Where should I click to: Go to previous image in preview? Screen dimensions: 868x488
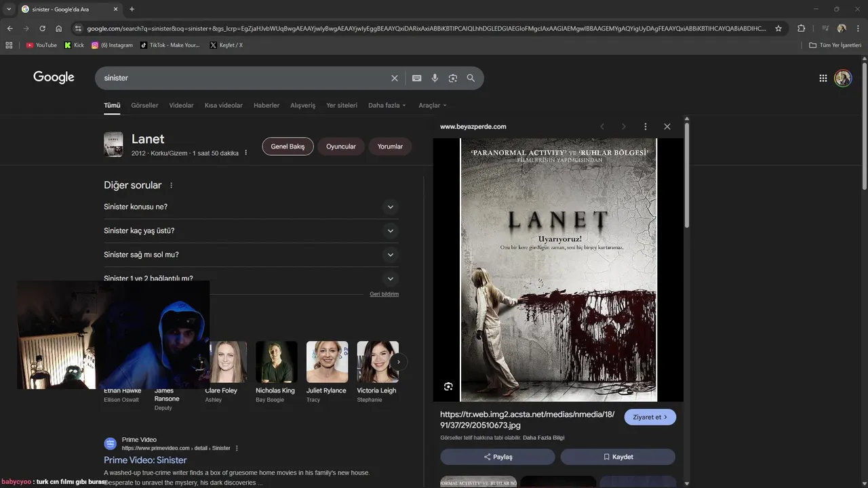(602, 127)
